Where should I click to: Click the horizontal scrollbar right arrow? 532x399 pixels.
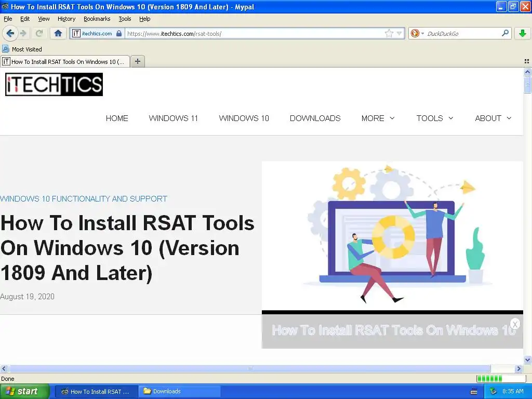point(519,368)
